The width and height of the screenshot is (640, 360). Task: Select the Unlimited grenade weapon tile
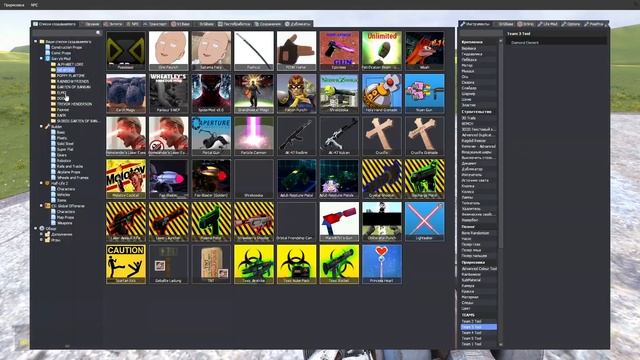(382, 51)
